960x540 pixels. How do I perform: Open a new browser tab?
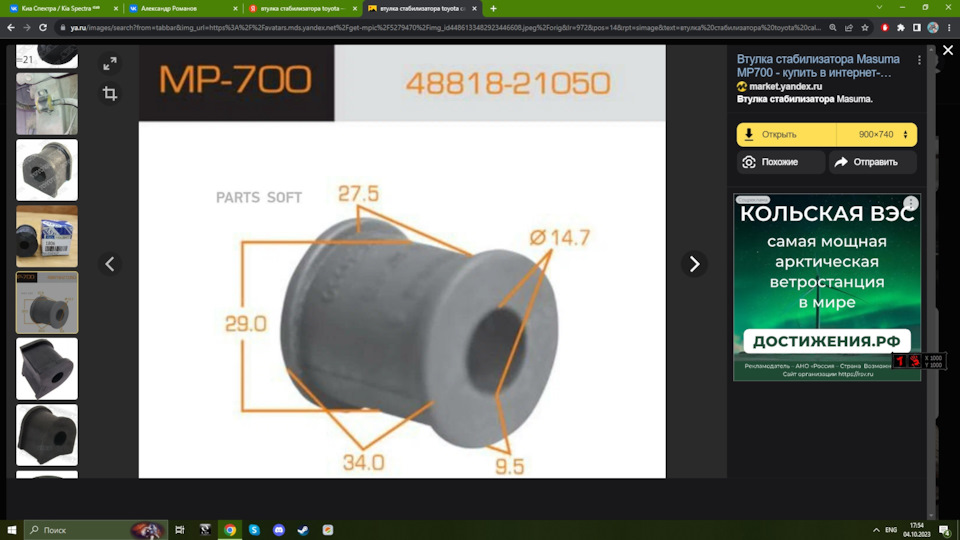(493, 9)
